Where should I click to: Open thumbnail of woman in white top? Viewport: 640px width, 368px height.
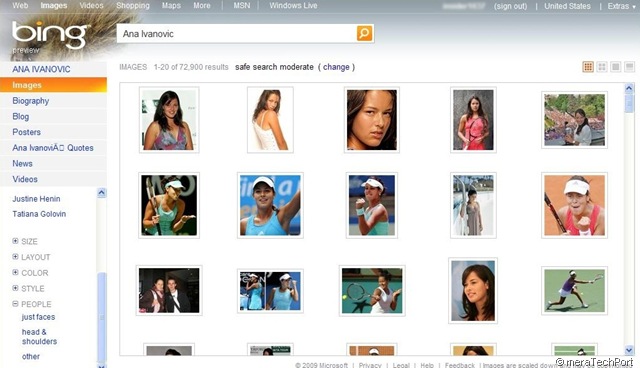270,120
